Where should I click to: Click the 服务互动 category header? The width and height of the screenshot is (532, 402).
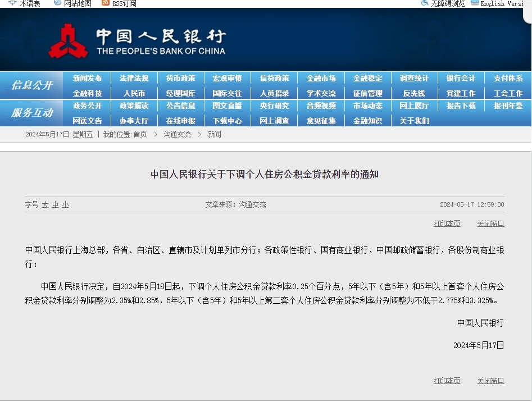click(x=32, y=112)
